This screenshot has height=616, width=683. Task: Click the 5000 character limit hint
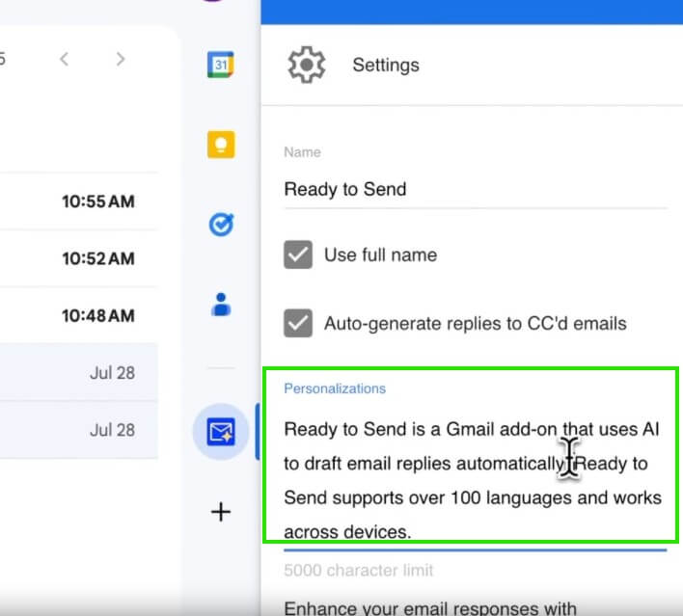point(359,571)
